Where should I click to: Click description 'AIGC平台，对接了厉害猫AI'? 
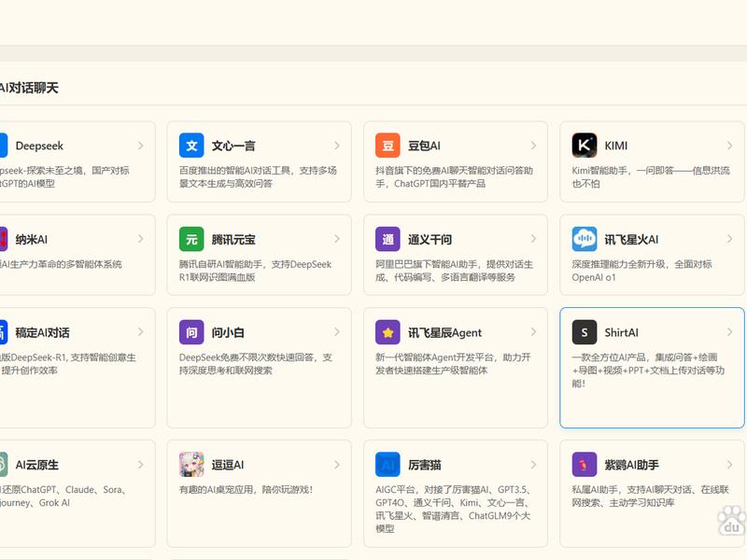[x=453, y=509]
